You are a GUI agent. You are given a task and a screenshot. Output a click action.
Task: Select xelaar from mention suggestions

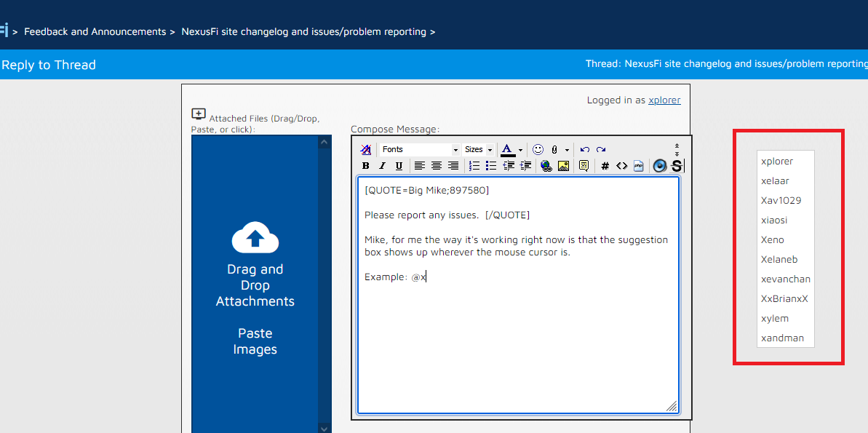pos(786,180)
